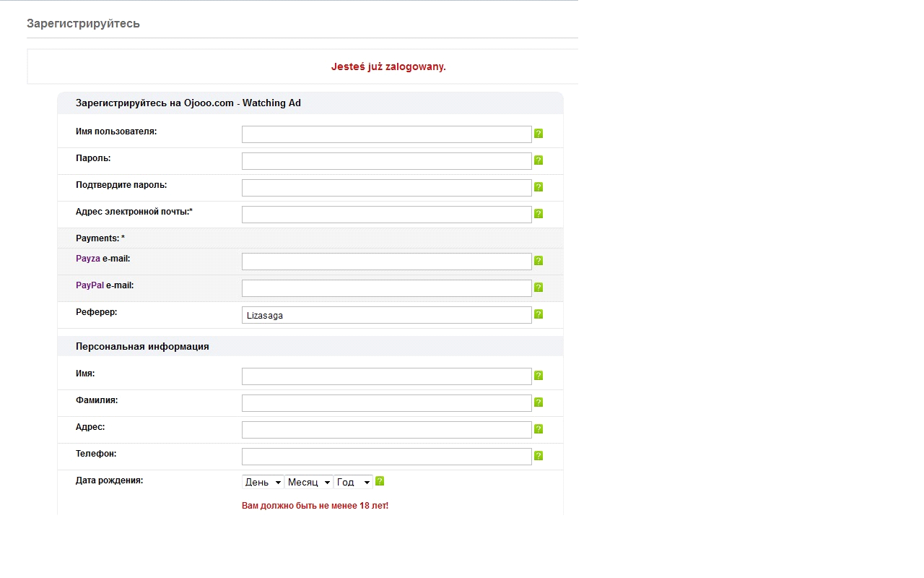The height and width of the screenshot is (578, 924).
Task: Click the 'Реферер:' label
Action: click(96, 312)
